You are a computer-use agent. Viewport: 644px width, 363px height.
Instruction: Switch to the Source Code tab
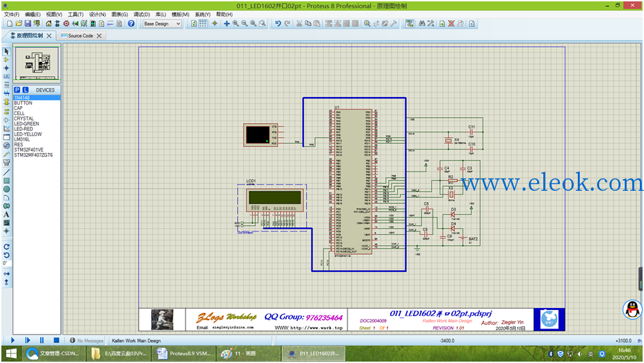pos(81,36)
